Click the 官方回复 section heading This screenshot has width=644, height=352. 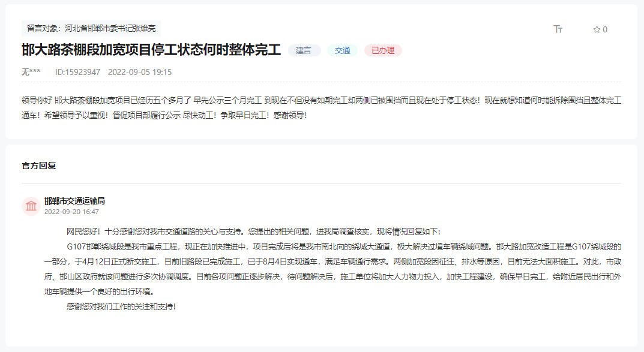(x=38, y=166)
